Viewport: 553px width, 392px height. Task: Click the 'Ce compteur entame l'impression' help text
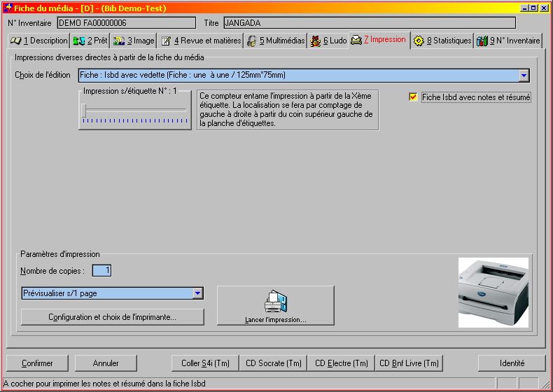coord(288,110)
